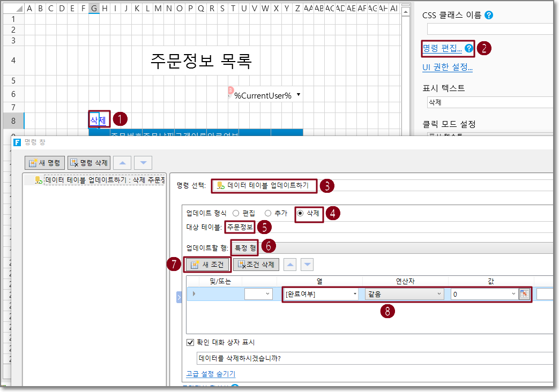This screenshot has width=559, height=392.
Task: Select the 추가 update type radio button
Action: click(x=268, y=213)
